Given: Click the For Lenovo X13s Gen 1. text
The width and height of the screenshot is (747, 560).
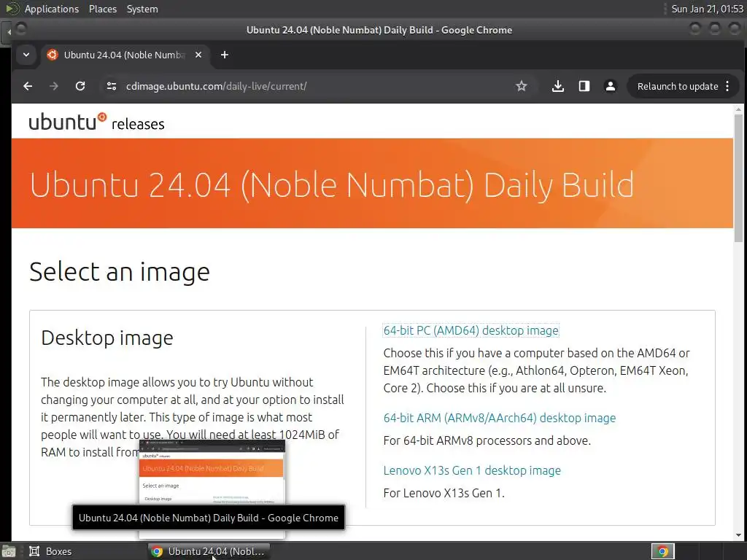Looking at the screenshot, I should tap(444, 493).
